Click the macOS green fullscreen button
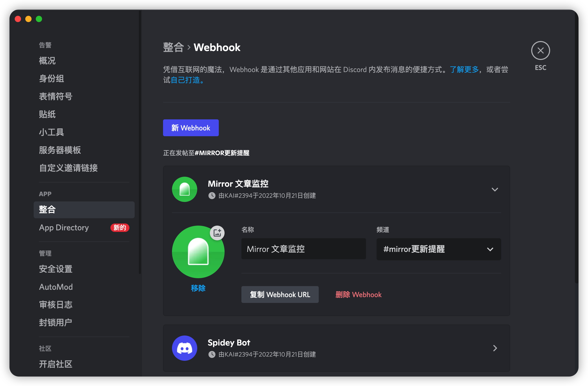Screen dimensions: 588x386 coord(39,19)
